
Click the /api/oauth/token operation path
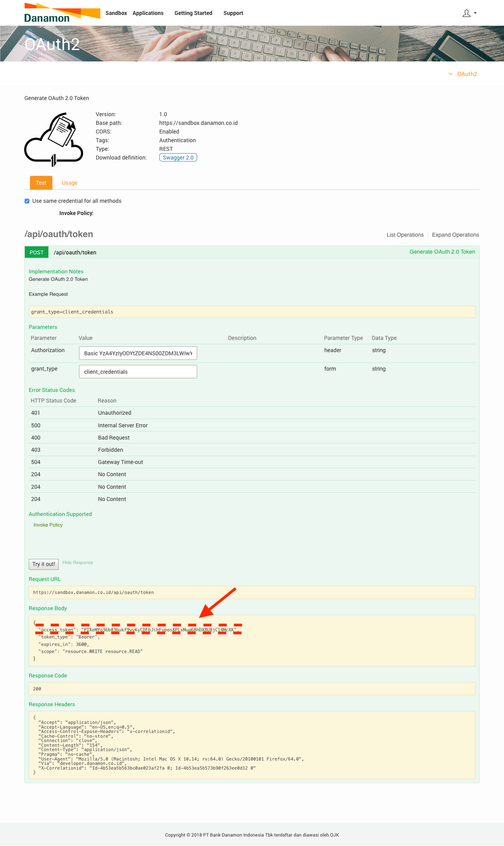click(x=75, y=252)
